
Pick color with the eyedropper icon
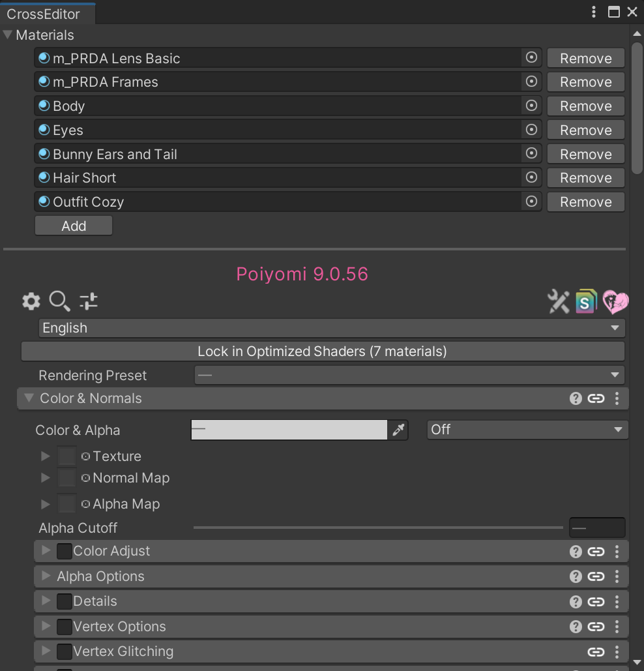point(398,430)
